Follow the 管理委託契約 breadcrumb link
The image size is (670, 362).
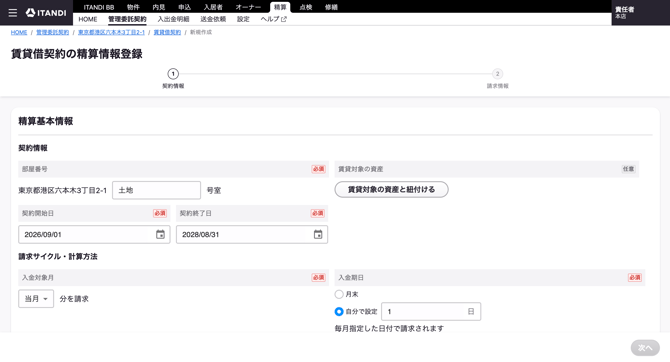[53, 32]
